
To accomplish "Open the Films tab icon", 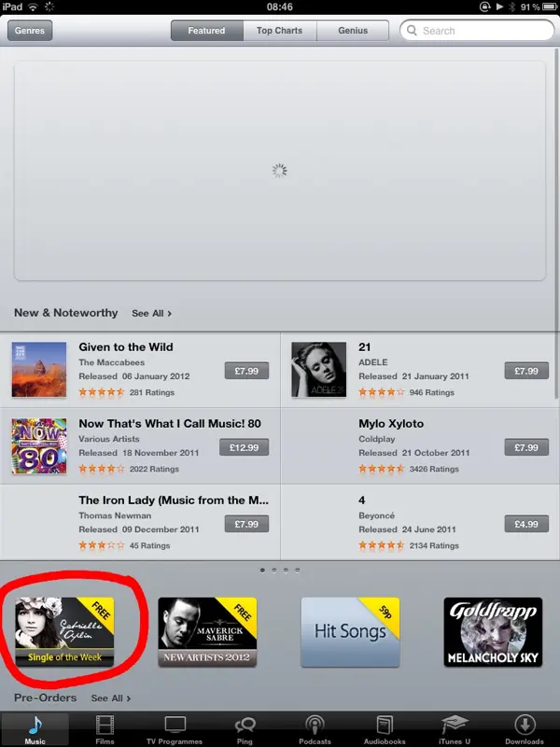I will (x=105, y=726).
